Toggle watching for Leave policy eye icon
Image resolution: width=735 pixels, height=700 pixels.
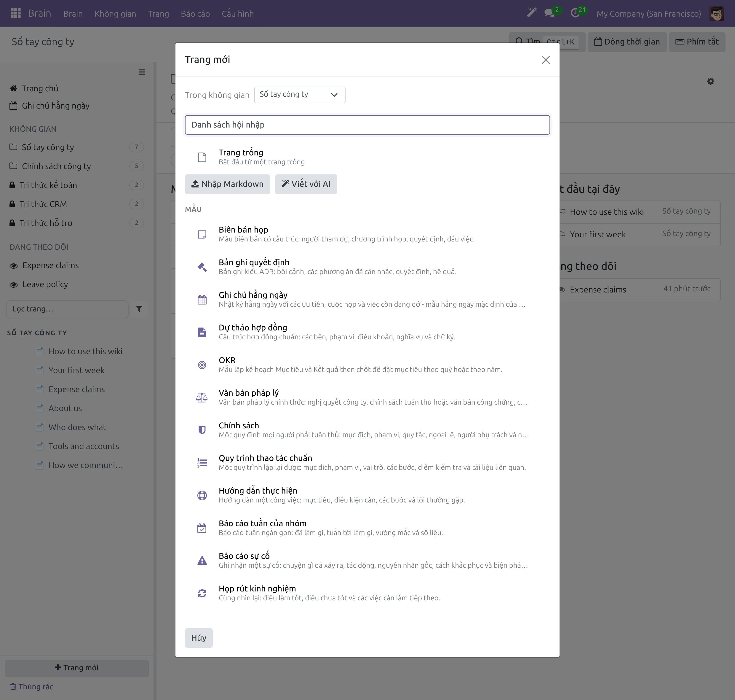tap(14, 285)
